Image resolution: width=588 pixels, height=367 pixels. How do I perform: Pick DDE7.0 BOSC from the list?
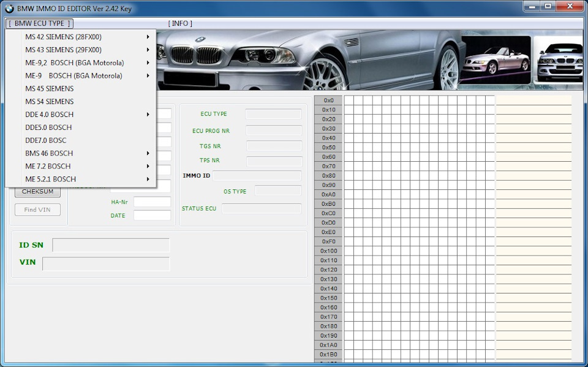(46, 140)
